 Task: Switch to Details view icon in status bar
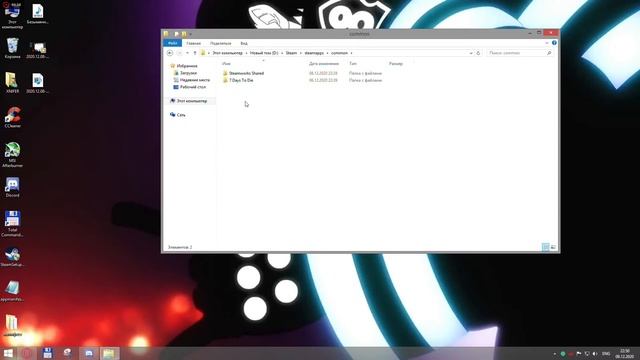[x=545, y=247]
